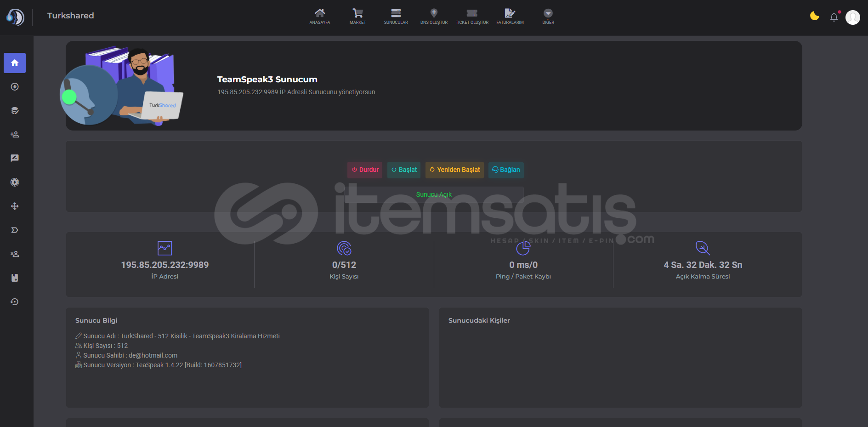868x427 pixels.
Task: Select the sidebar home icon
Action: 15,63
